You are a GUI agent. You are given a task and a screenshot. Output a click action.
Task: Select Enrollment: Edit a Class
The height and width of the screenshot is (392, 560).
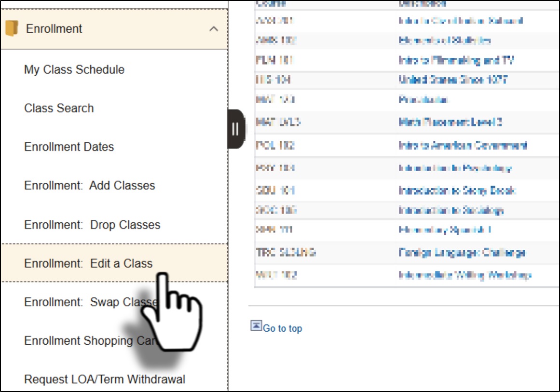point(88,263)
